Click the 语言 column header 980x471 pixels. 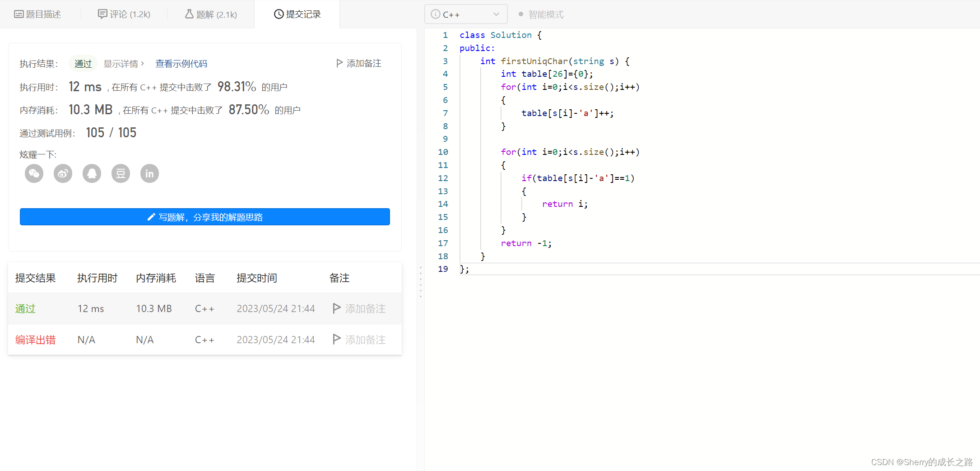pos(205,278)
